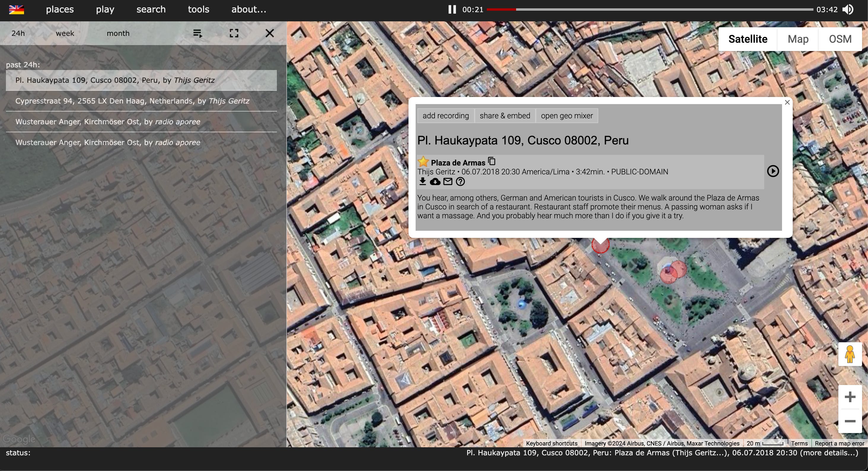Click the envelope mail icon
Screen dimensions: 868x471
(448, 182)
